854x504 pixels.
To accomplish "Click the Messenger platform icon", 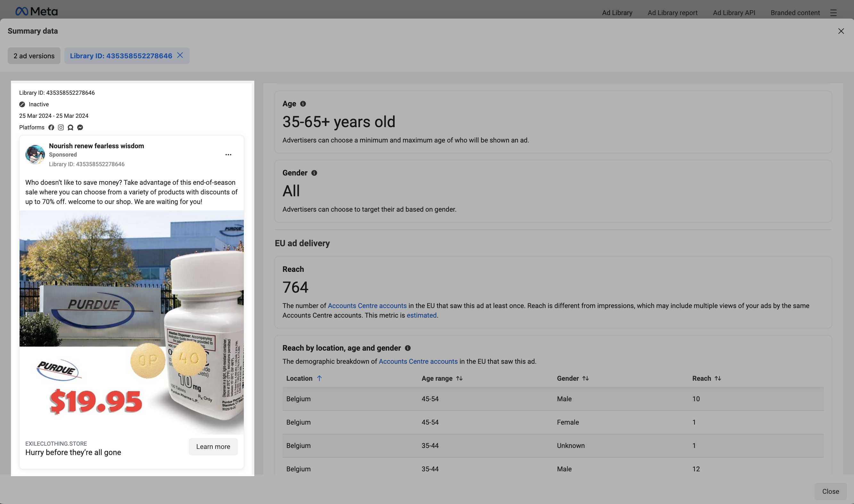I will click(80, 127).
